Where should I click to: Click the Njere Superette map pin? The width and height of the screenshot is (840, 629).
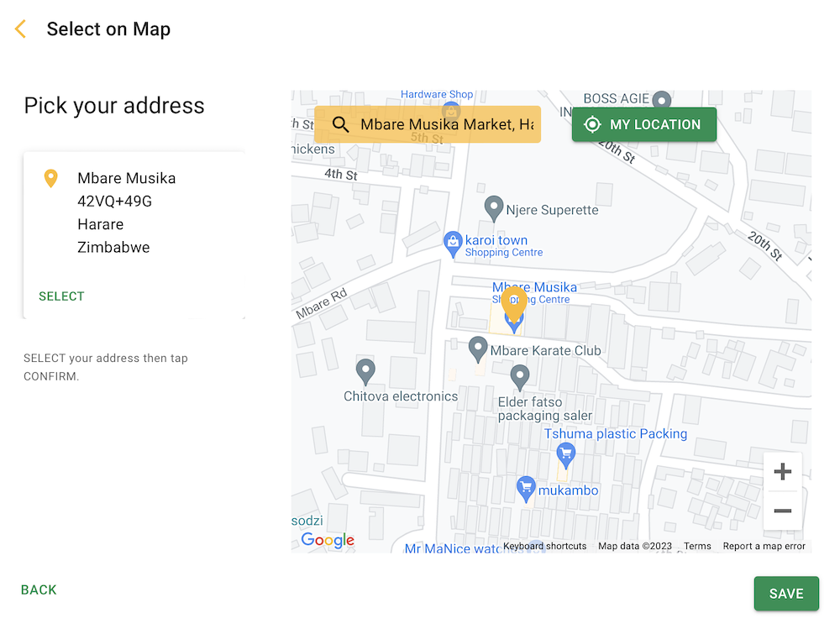493,208
